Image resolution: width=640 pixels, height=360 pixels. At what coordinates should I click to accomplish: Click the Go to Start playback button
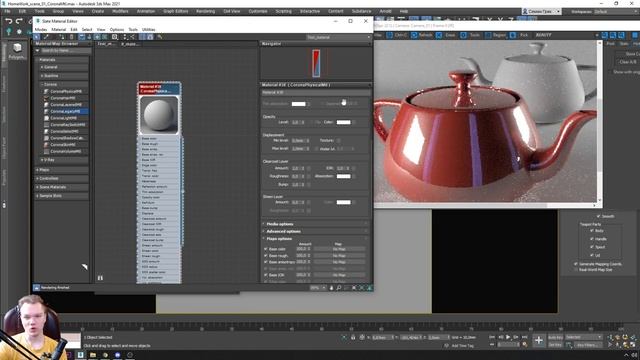(492, 337)
